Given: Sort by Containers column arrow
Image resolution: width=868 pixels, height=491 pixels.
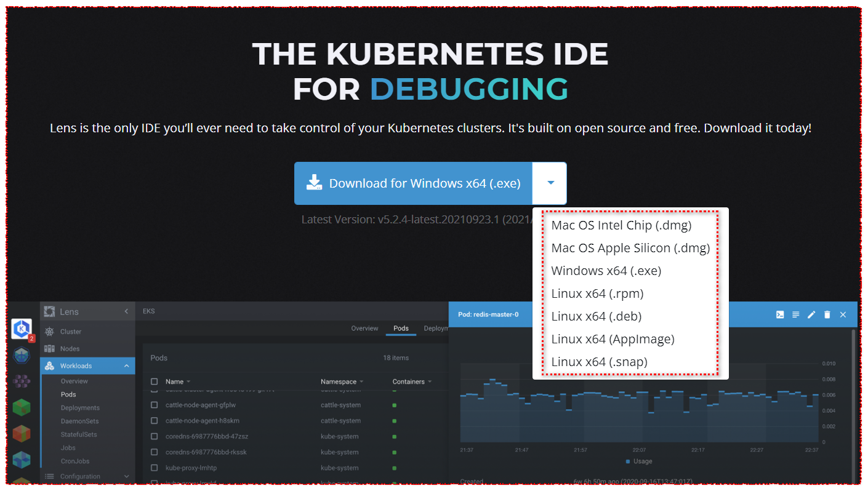Looking at the screenshot, I should click(429, 382).
